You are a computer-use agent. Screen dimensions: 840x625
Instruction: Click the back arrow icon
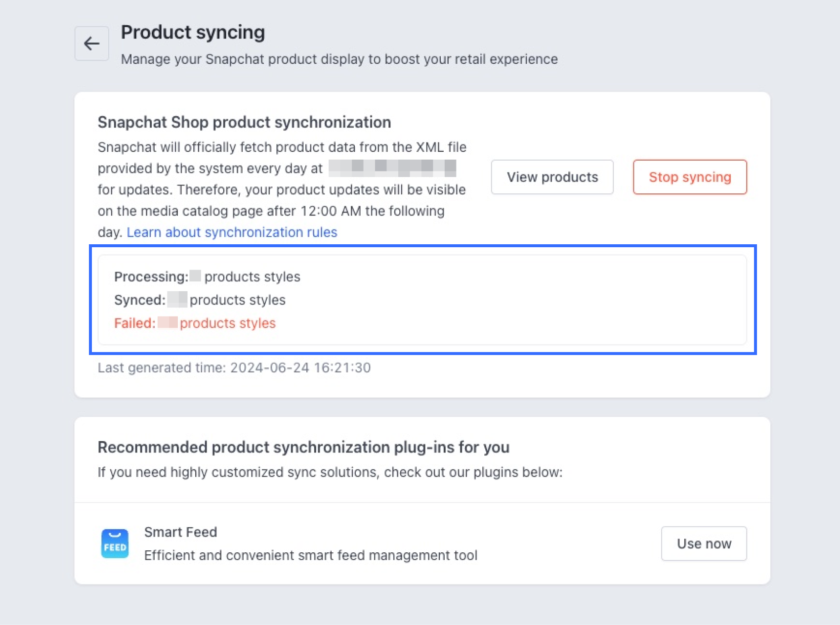click(x=91, y=44)
